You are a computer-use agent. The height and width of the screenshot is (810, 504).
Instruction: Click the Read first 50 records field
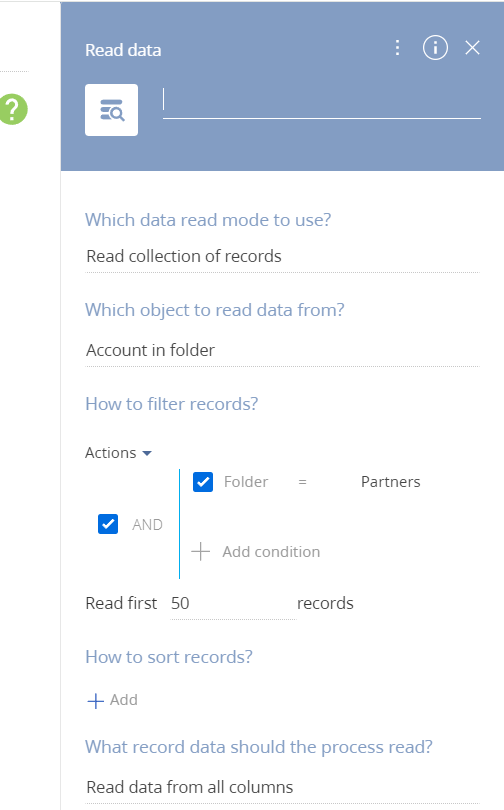point(233,603)
